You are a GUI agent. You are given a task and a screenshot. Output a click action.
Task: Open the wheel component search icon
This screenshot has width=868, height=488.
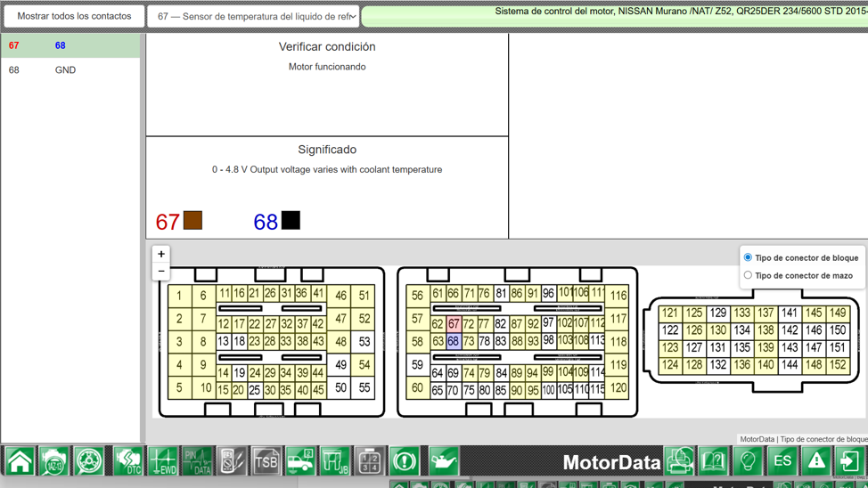point(89,461)
